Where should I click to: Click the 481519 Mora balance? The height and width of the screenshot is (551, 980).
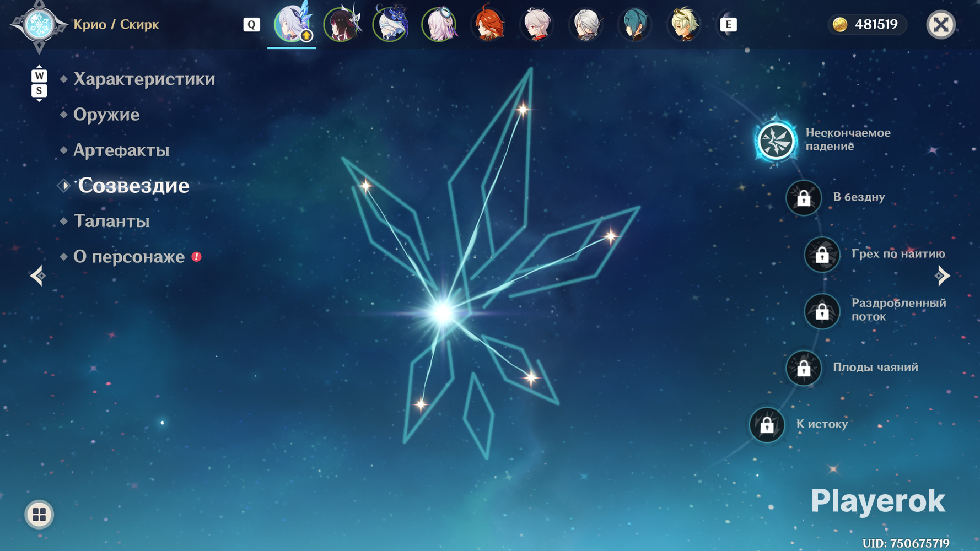pyautogui.click(x=876, y=24)
